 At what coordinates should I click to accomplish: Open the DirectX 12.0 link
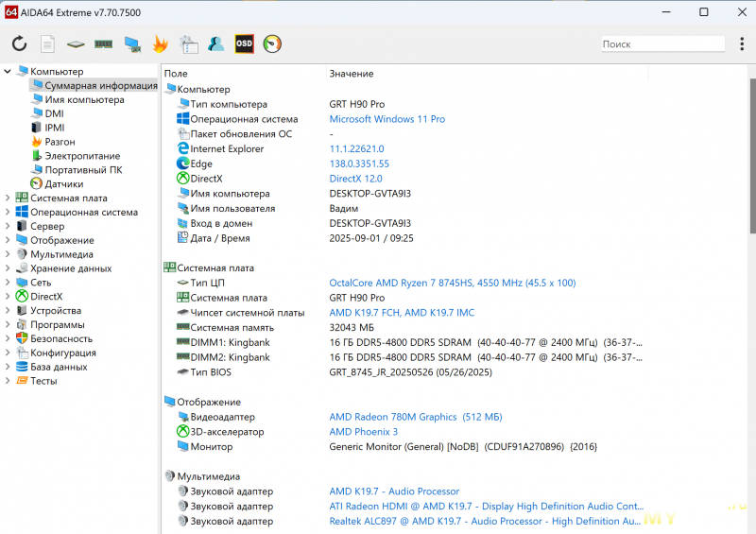356,179
